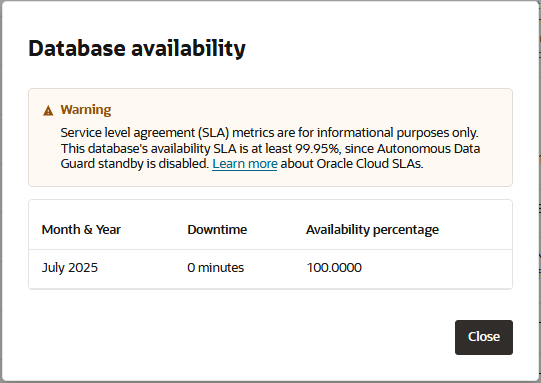The height and width of the screenshot is (383, 541).
Task: Click the 100.0000 availability value
Action: pos(334,268)
